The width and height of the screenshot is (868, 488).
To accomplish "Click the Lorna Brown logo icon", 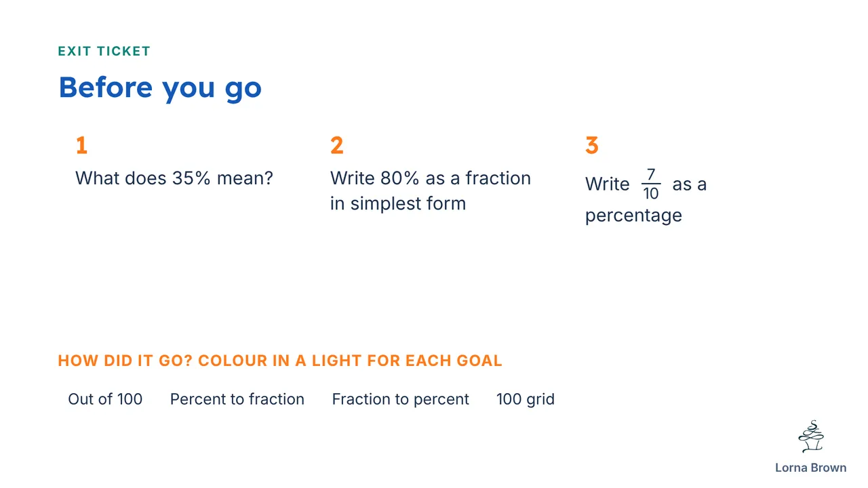I will [810, 436].
